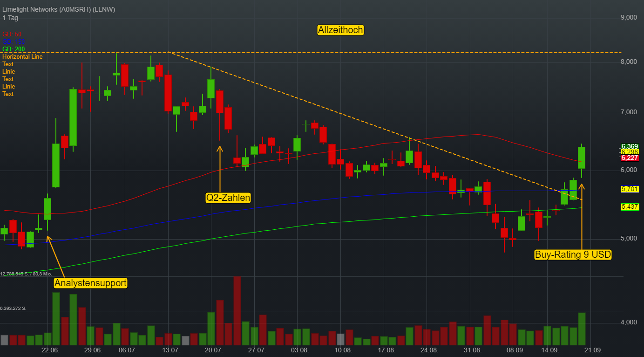This screenshot has width=644, height=357.
Task: Click the 27.07. date axis label
Action: (x=257, y=350)
